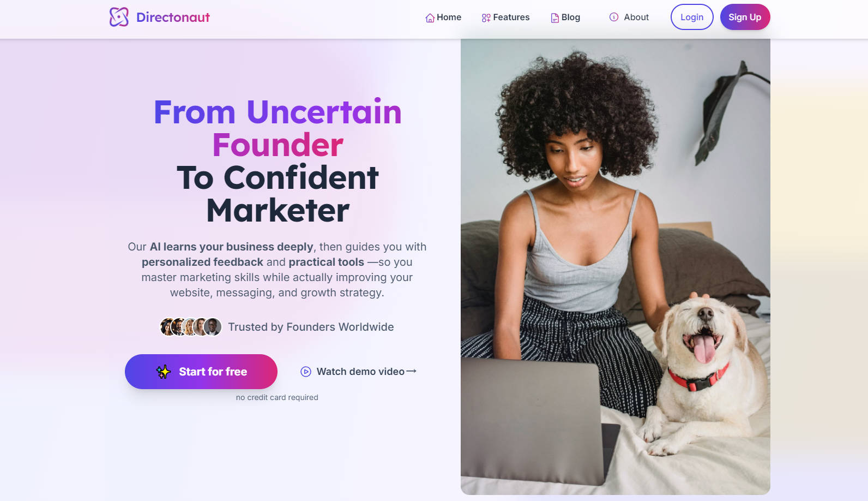
Task: Go to the Features page
Action: coord(505,17)
